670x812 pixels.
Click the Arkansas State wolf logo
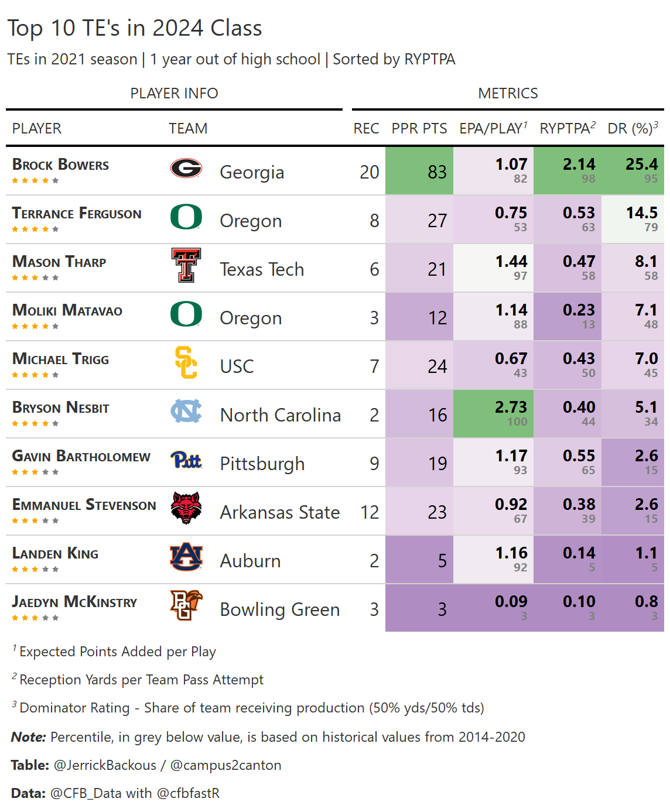[x=186, y=508]
